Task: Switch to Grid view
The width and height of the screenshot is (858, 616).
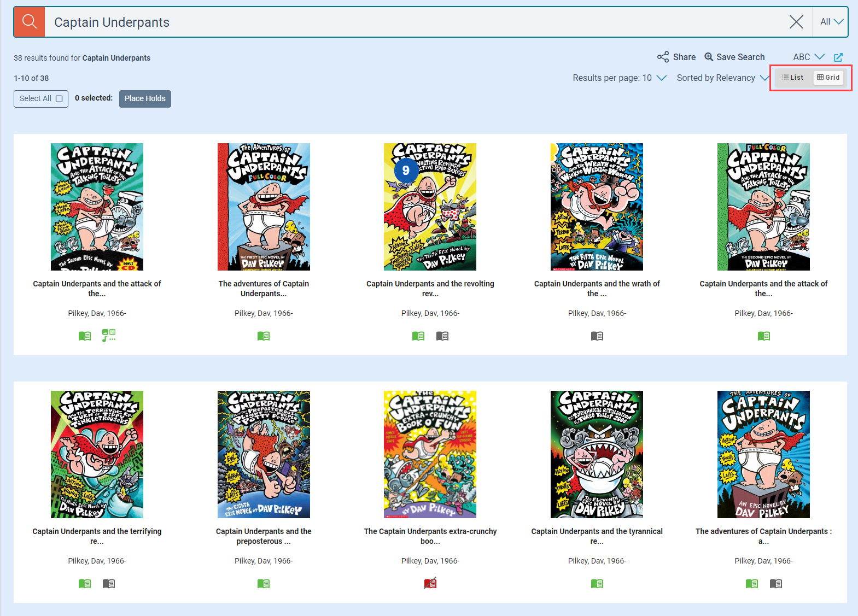Action: point(828,78)
